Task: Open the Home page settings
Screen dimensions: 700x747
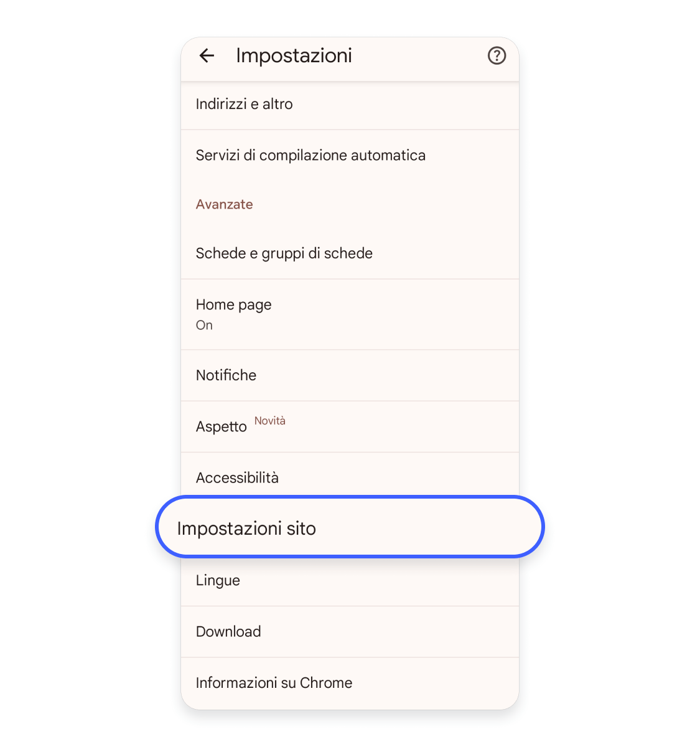Action: coord(349,313)
